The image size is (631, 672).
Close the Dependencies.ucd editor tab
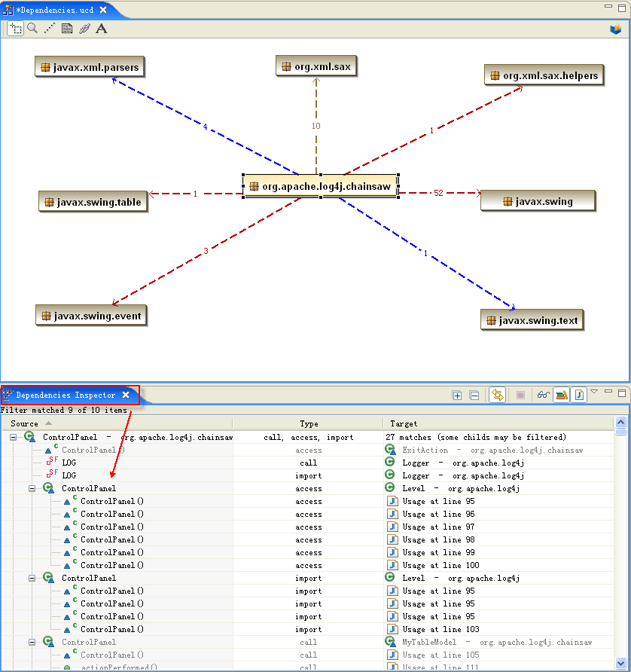[x=103, y=10]
